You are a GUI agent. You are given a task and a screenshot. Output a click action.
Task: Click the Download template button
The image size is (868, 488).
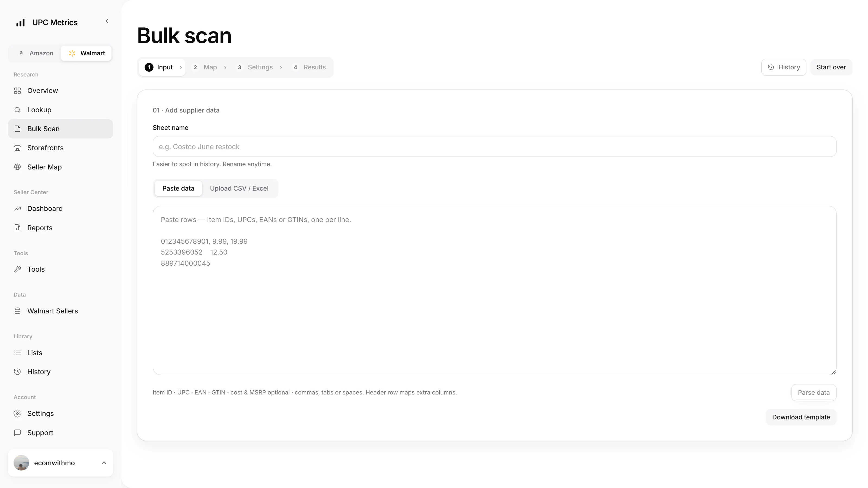[801, 417]
